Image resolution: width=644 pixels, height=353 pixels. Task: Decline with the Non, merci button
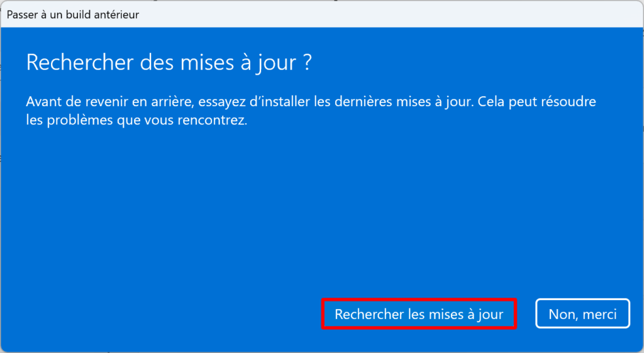point(582,314)
